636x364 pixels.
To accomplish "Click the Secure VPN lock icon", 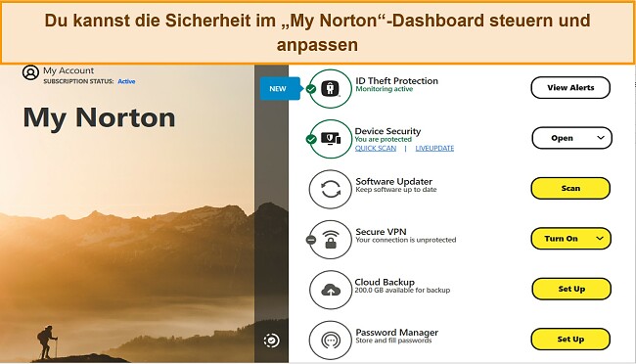I will (x=330, y=240).
